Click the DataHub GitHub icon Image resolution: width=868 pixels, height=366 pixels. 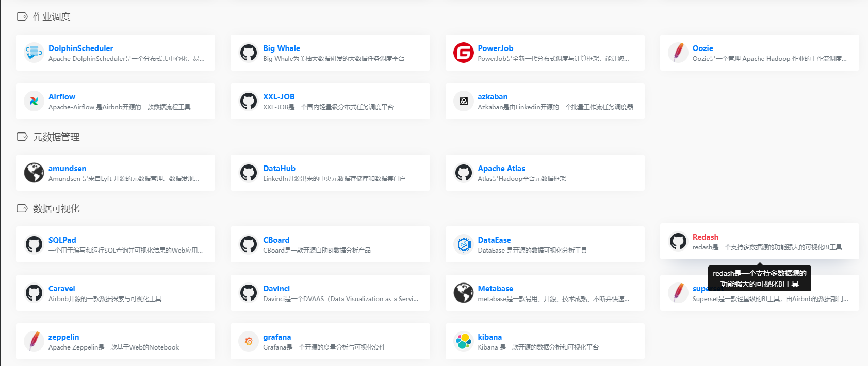(249, 173)
